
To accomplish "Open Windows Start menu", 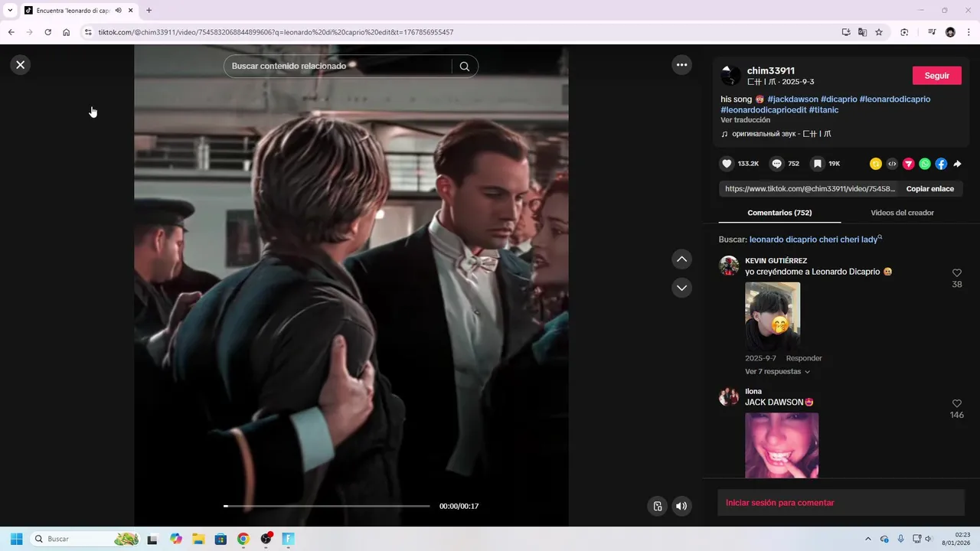I will 16,539.
